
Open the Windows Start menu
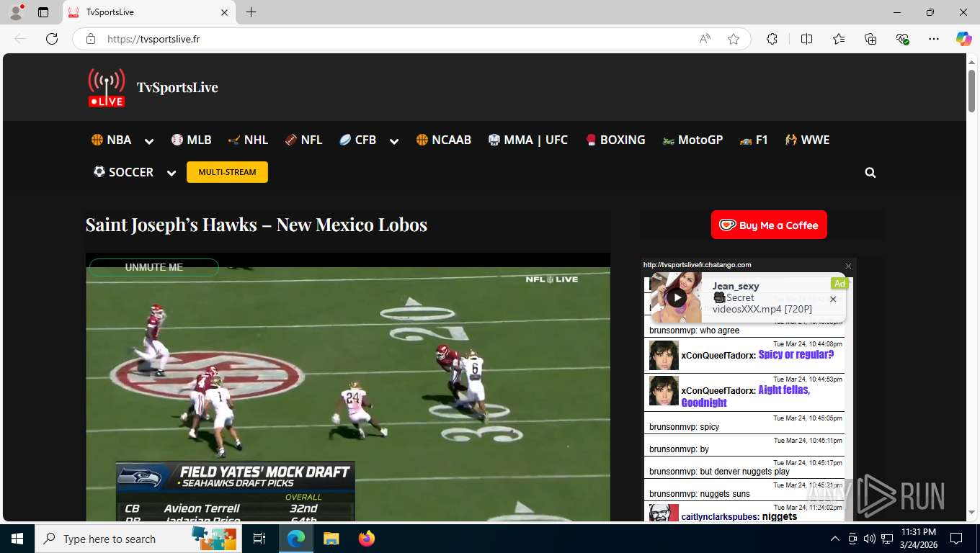(x=17, y=539)
